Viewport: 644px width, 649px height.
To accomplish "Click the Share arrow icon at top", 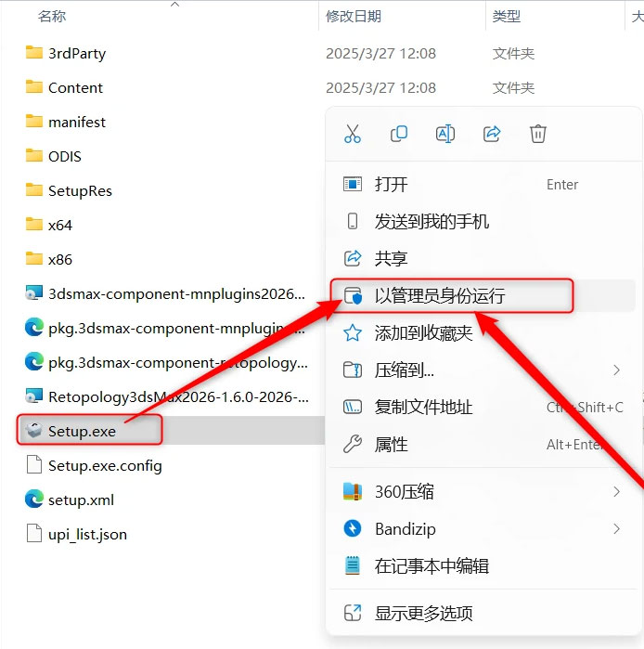I will click(492, 134).
